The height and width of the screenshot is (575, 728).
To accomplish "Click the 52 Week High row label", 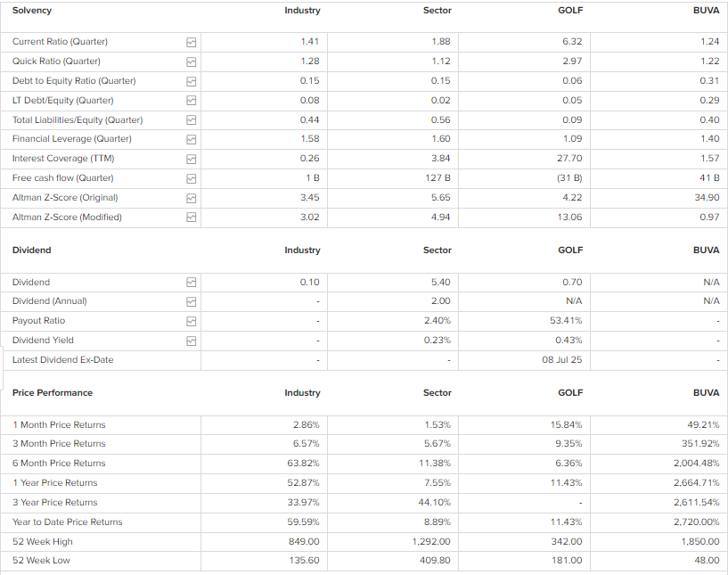I will (x=43, y=541).
